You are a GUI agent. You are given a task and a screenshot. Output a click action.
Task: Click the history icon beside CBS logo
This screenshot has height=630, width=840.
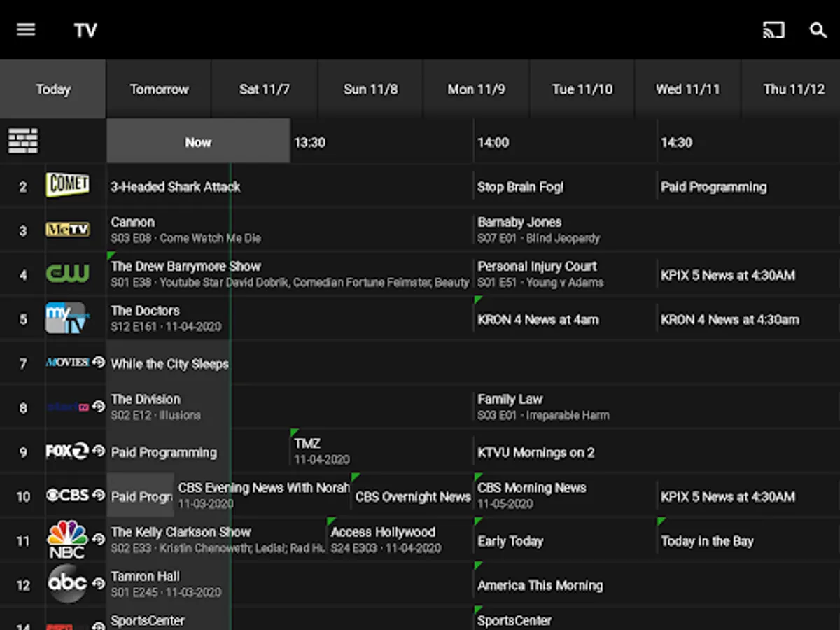click(98, 495)
